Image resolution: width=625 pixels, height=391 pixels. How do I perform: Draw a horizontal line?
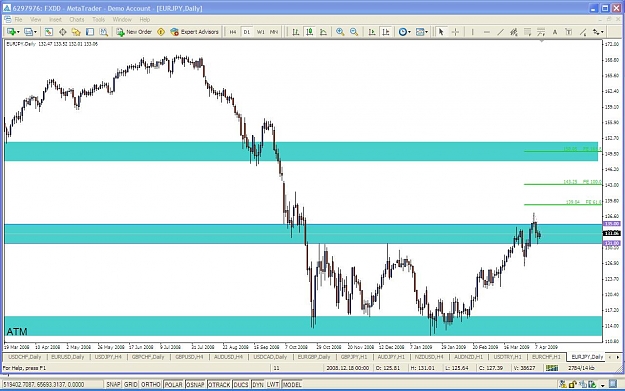coord(487,32)
